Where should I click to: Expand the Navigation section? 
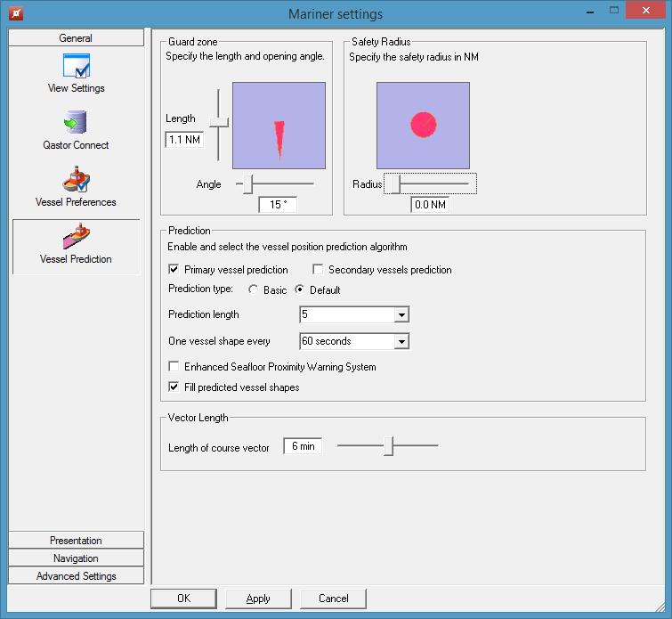76,558
